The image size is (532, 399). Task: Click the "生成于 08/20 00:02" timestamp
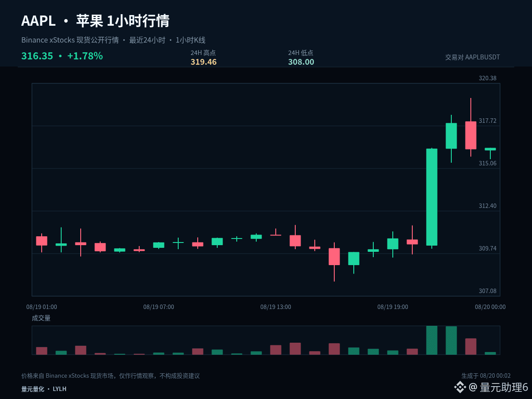486,376
